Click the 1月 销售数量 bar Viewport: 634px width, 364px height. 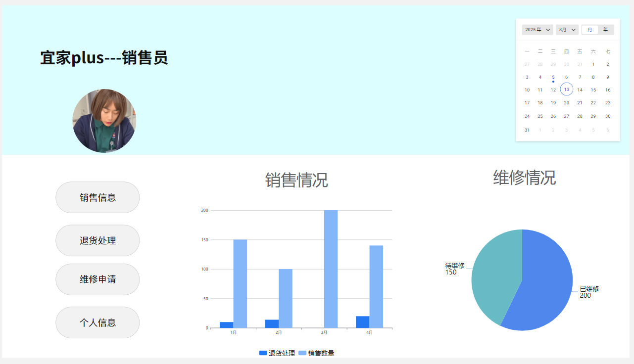pos(240,284)
